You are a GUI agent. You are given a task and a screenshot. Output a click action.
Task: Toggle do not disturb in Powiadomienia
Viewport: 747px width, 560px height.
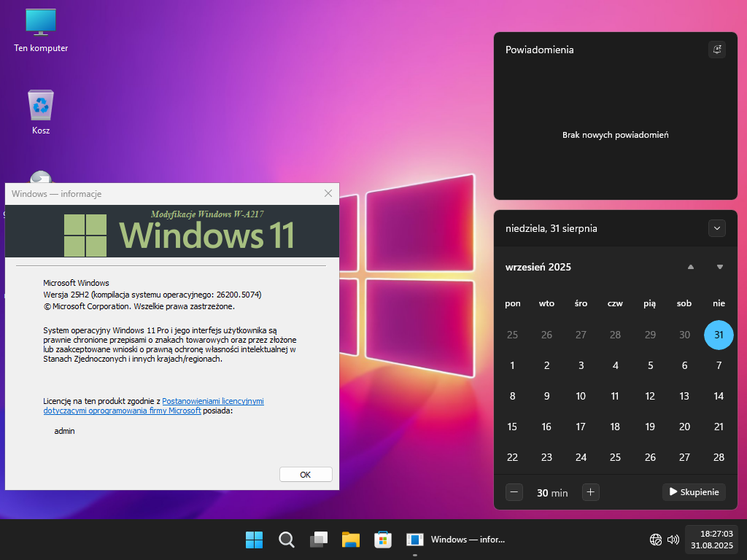pos(717,50)
